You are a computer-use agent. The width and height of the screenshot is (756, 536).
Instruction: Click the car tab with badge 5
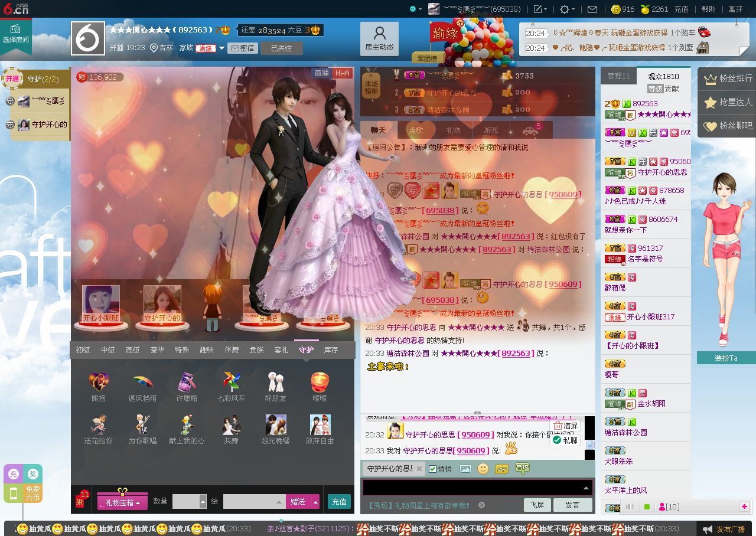530,130
